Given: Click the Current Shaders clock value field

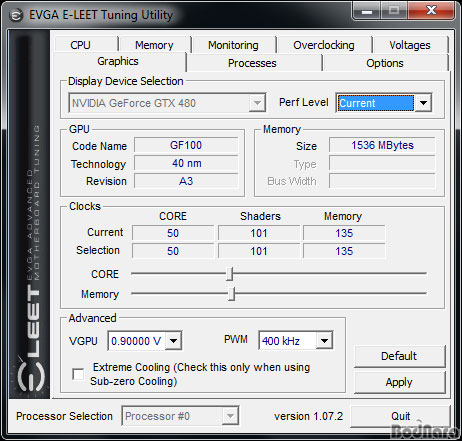Looking at the screenshot, I should point(259,233).
